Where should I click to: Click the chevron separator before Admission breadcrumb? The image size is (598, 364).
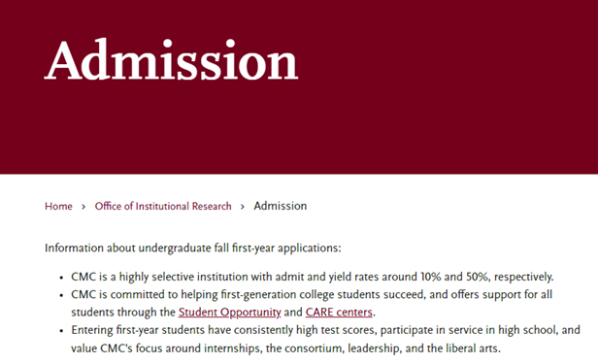coord(243,207)
